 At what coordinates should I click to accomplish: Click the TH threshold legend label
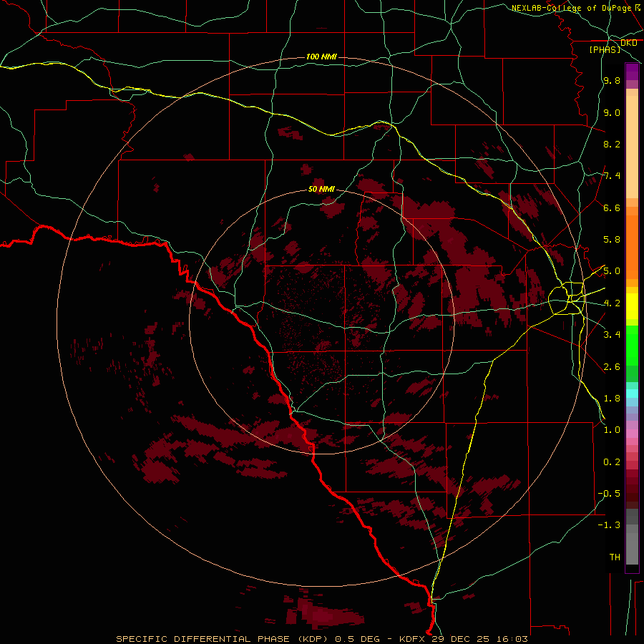615,557
